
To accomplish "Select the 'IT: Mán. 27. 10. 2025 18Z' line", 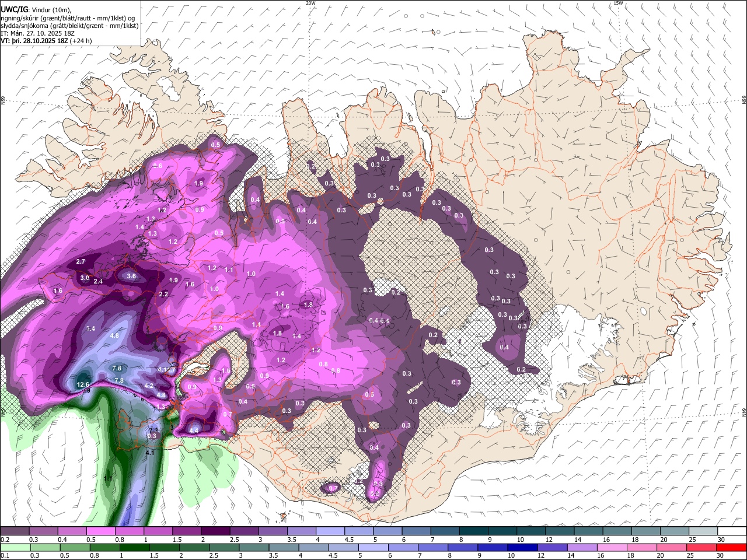I will coord(37,34).
